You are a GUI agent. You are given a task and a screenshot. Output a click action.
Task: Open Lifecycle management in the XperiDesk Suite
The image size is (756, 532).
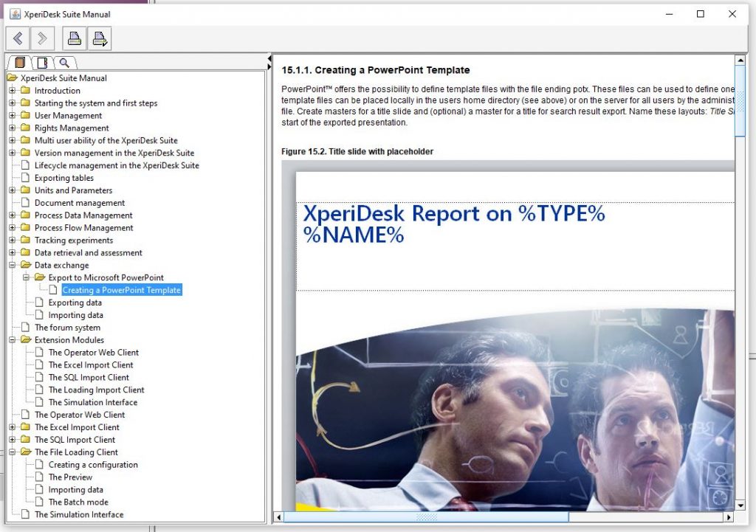tap(117, 165)
